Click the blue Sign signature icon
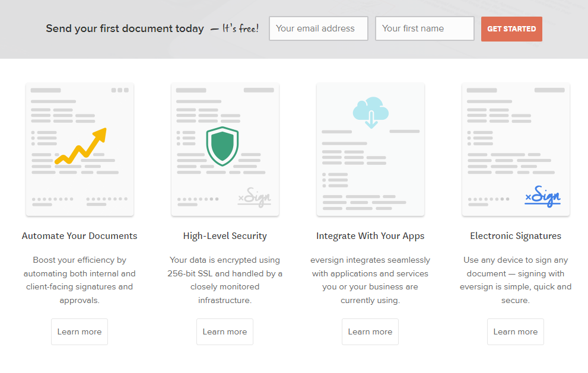 (542, 197)
